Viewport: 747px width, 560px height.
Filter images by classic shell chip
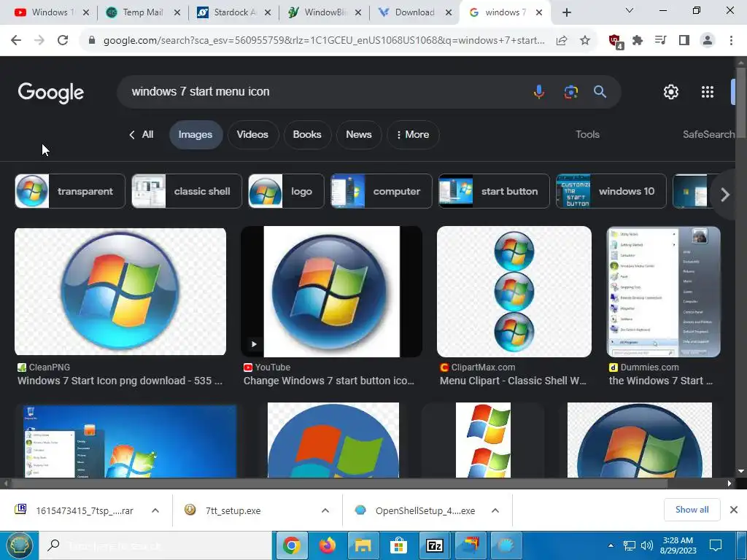coord(187,192)
